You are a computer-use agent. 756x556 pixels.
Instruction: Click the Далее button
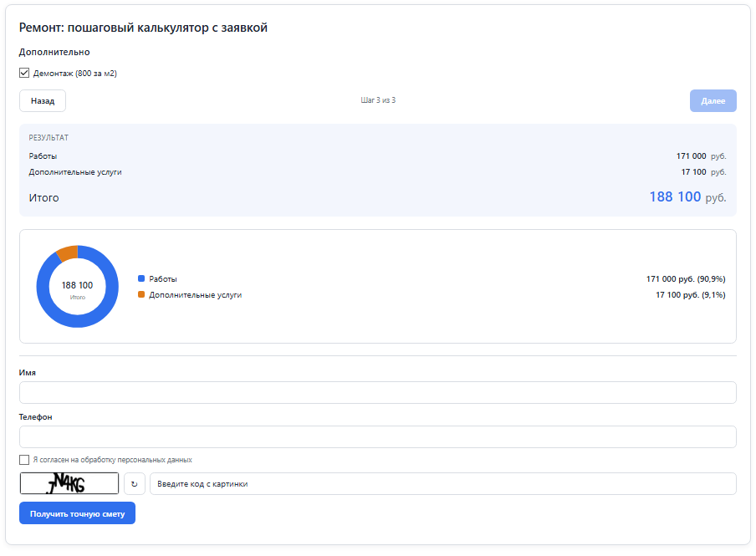click(x=713, y=101)
